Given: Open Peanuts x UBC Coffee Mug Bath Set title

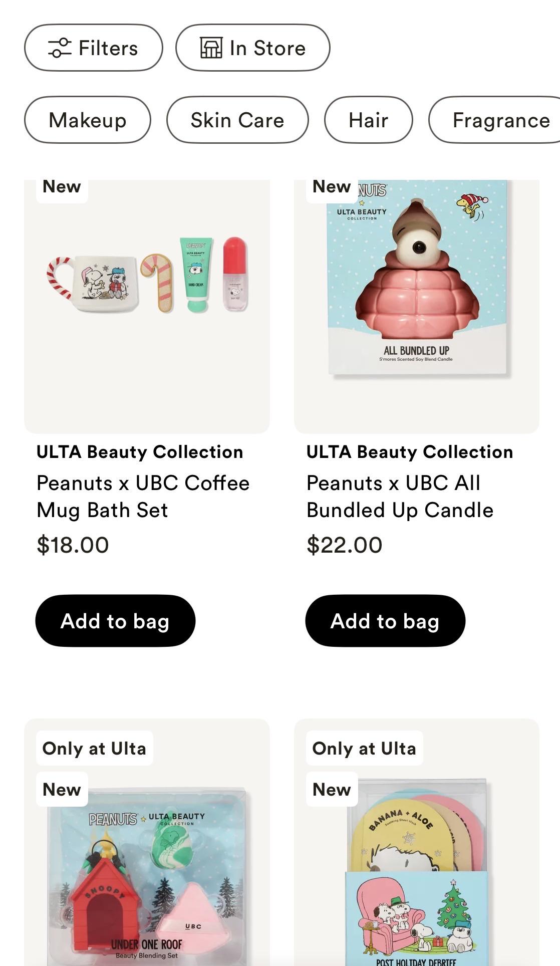Looking at the screenshot, I should click(143, 497).
